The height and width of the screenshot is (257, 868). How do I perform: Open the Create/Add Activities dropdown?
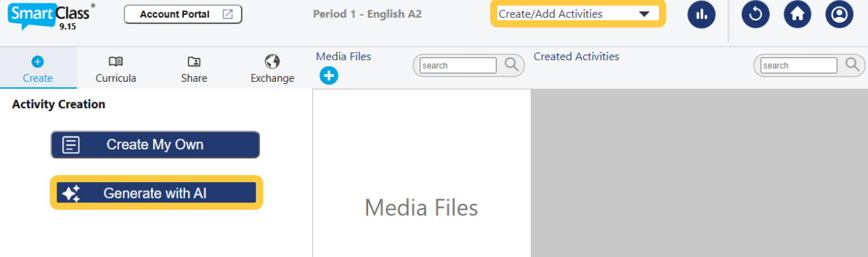tap(578, 14)
